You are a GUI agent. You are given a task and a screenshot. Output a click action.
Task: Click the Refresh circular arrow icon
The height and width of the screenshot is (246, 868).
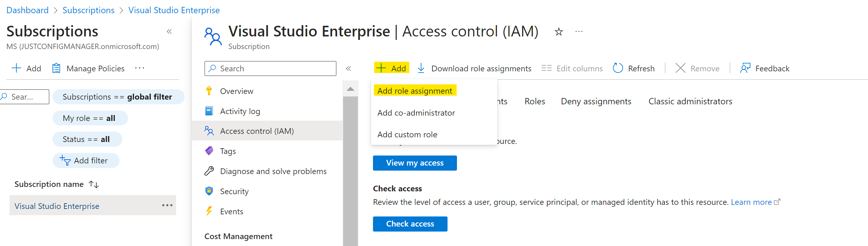point(618,68)
